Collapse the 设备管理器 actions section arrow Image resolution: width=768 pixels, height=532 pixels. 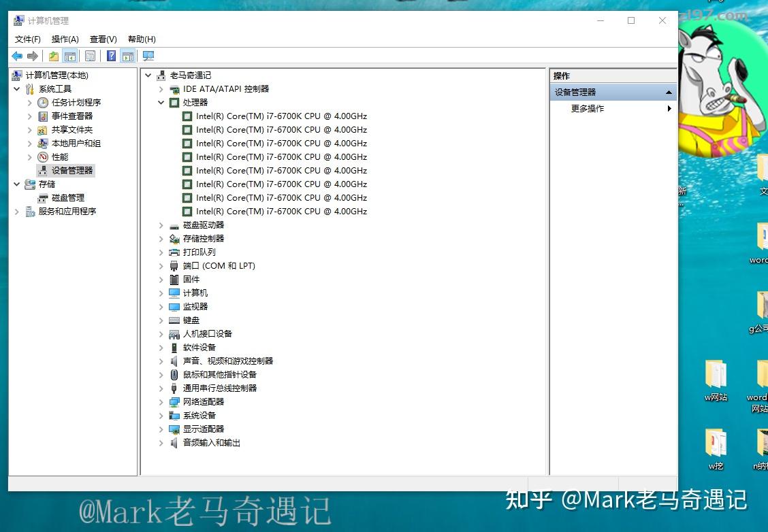(669, 93)
